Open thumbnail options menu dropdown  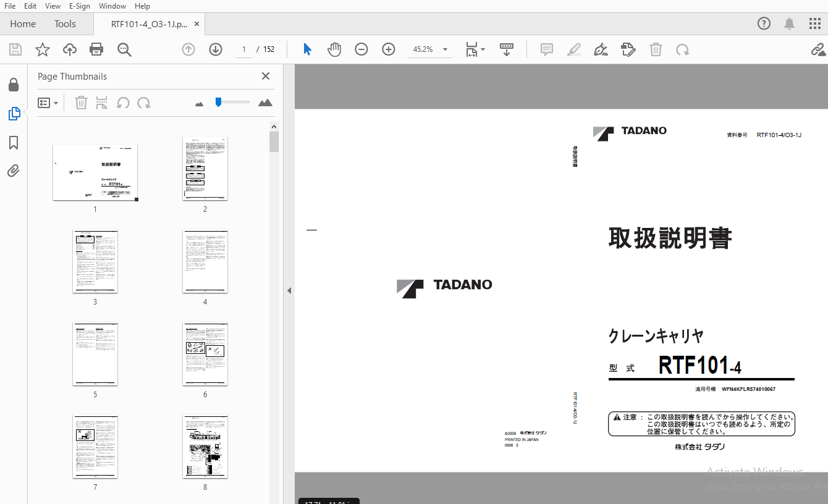[x=48, y=103]
